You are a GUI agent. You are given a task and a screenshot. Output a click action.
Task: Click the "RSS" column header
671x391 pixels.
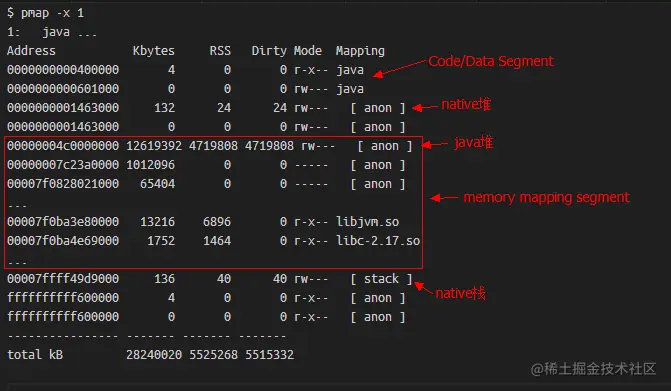220,51
